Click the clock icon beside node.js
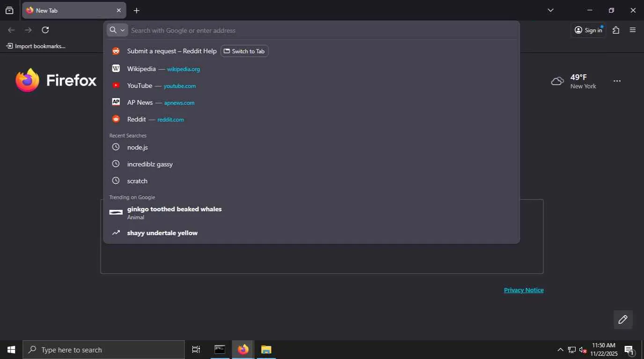644x359 pixels. coord(116,147)
